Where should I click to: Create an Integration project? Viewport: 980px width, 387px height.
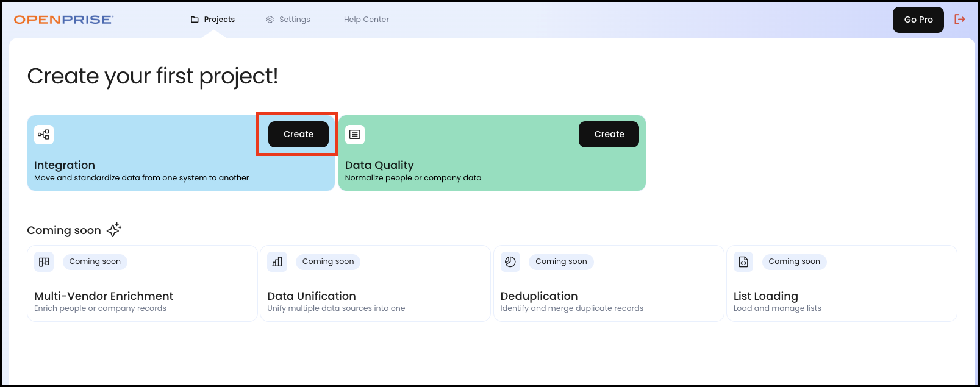click(x=298, y=134)
